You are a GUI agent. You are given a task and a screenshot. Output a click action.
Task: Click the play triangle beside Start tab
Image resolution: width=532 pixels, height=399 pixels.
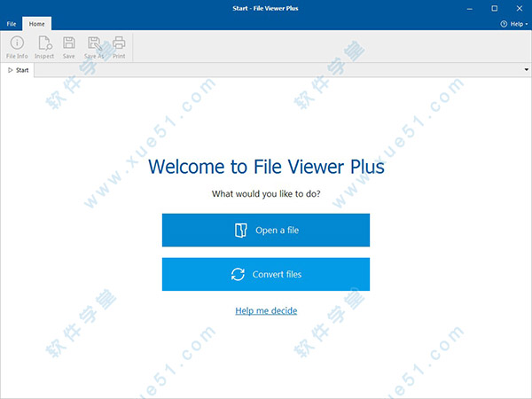pos(10,69)
